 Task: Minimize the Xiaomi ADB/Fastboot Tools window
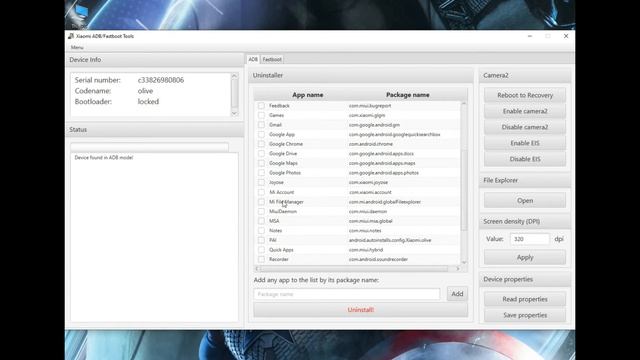pyautogui.click(x=530, y=36)
